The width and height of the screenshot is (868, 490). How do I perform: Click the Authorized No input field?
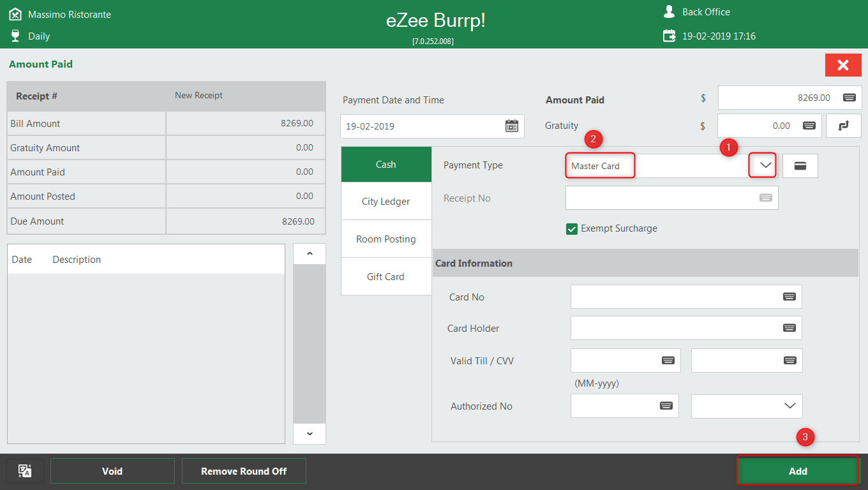click(x=625, y=406)
